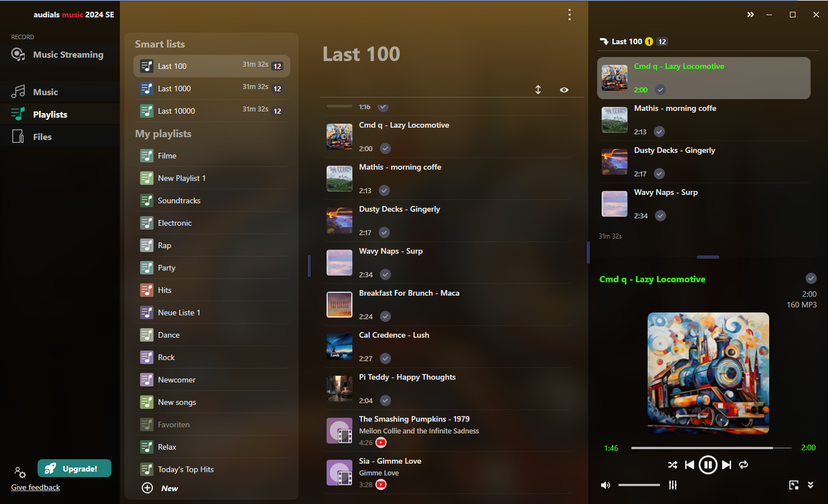Open the Files section

[60, 137]
